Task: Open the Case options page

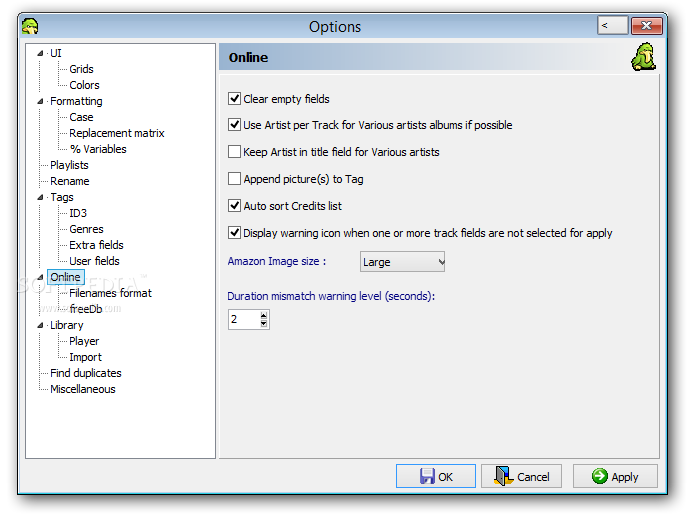Action: pyautogui.click(x=81, y=117)
